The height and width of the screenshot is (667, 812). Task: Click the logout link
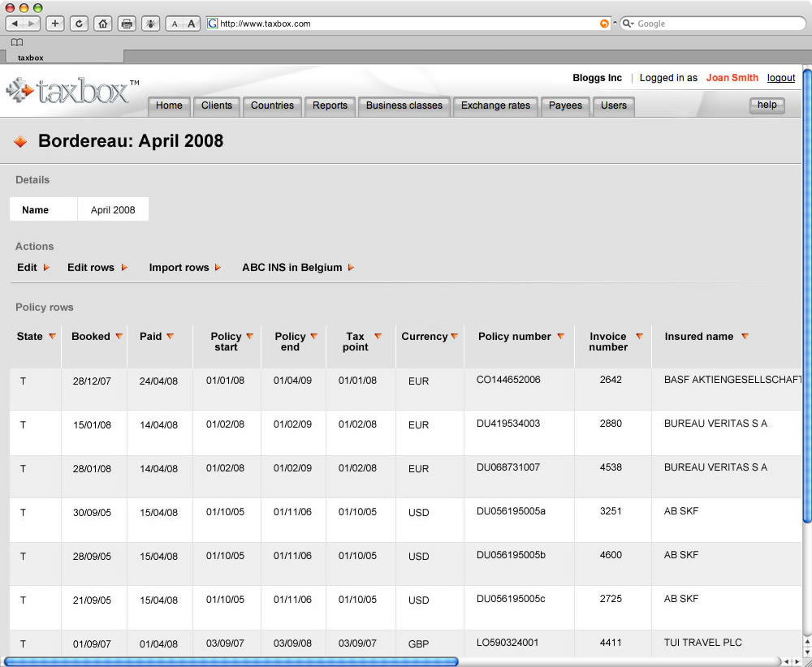[781, 78]
